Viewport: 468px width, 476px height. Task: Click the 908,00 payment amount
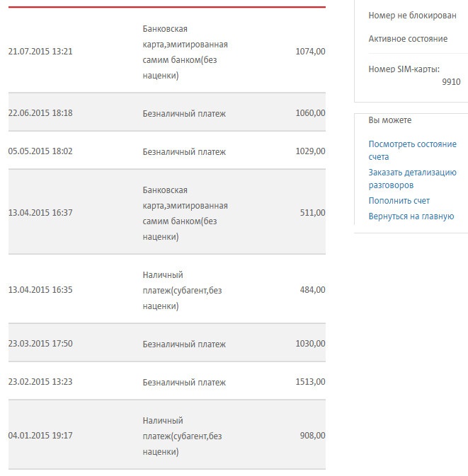coord(313,435)
